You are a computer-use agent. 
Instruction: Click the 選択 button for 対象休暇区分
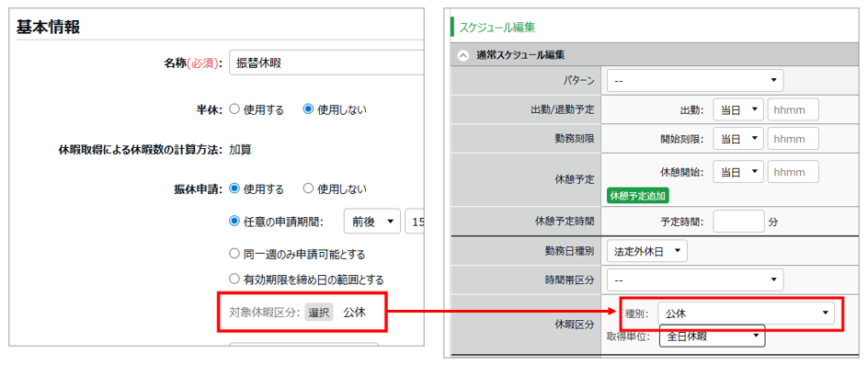pyautogui.click(x=318, y=313)
